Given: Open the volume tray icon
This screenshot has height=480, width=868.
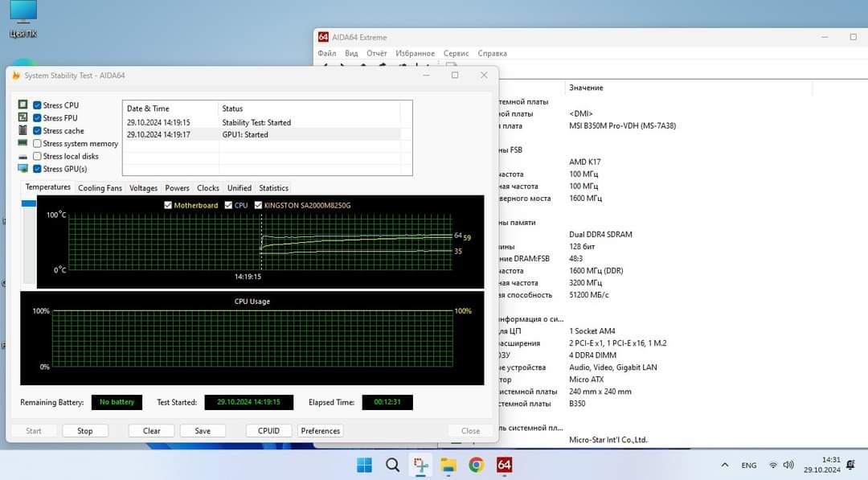Looking at the screenshot, I should [x=789, y=465].
